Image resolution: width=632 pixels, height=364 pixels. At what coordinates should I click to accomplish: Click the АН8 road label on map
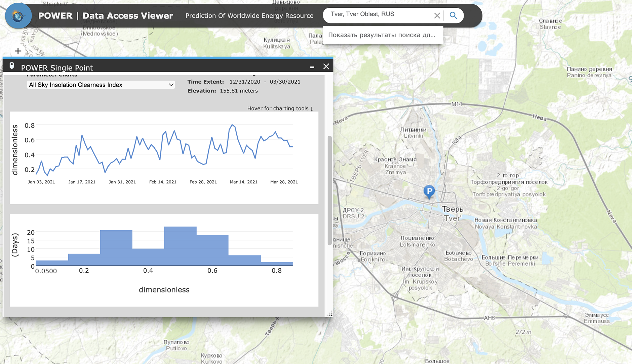point(489,318)
